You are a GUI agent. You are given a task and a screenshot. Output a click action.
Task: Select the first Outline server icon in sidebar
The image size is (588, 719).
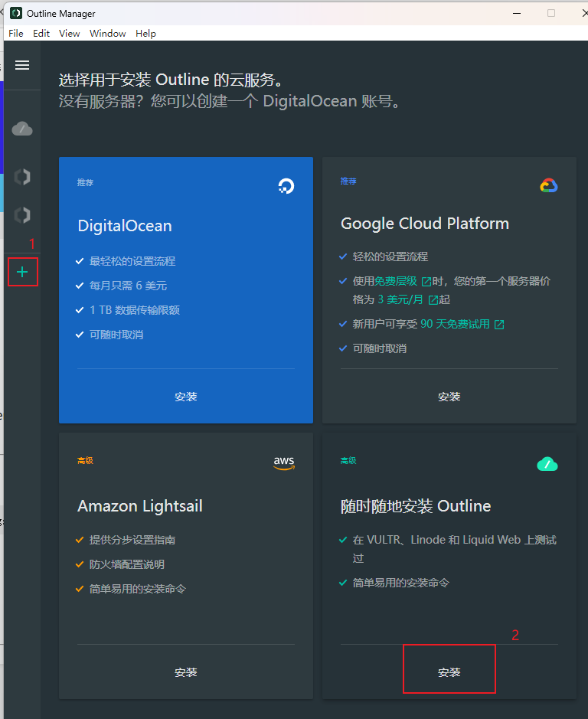(x=22, y=177)
